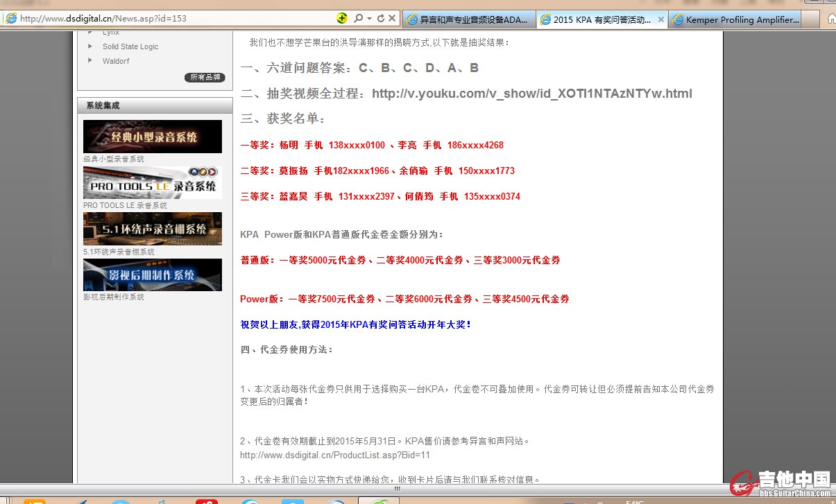Click the 一等奖 winners line
836x504 pixels.
[x=372, y=145]
